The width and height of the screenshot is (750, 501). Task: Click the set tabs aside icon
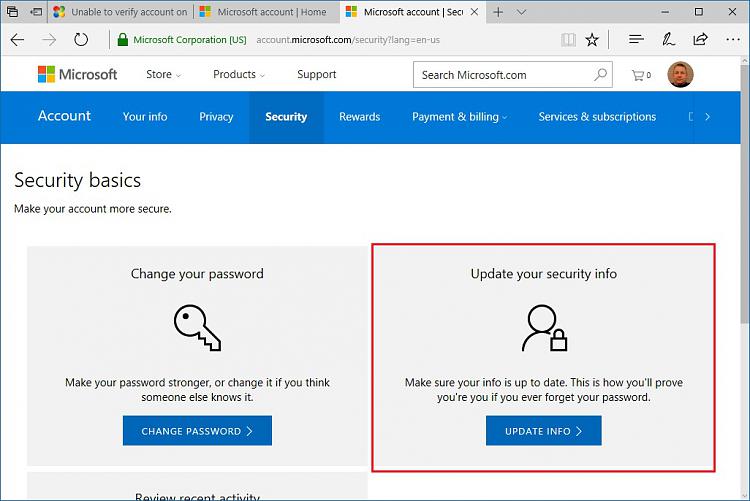pyautogui.click(x=36, y=12)
